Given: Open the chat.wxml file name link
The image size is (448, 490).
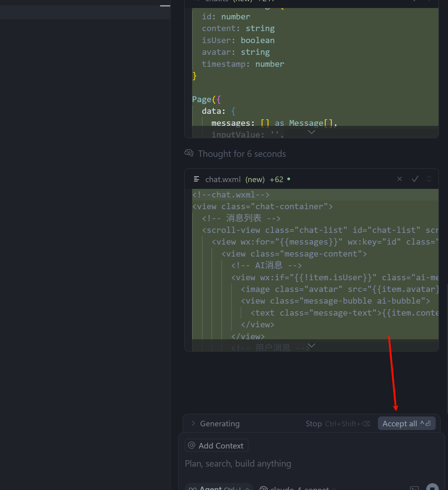Looking at the screenshot, I should click(x=223, y=179).
